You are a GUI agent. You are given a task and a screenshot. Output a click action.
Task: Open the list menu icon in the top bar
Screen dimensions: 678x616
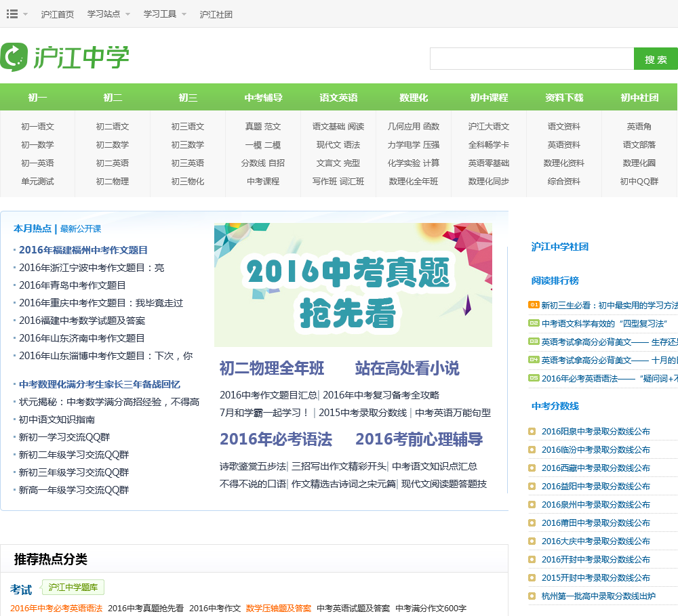point(12,14)
